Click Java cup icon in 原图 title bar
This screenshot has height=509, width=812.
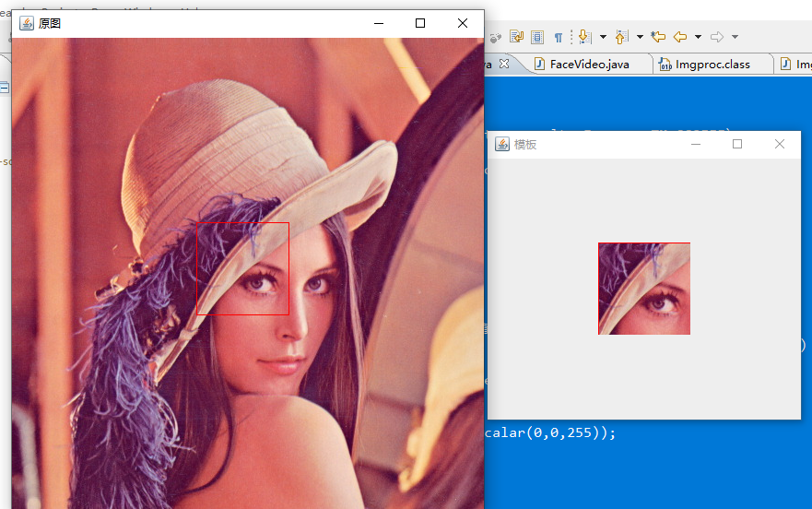pyautogui.click(x=27, y=23)
